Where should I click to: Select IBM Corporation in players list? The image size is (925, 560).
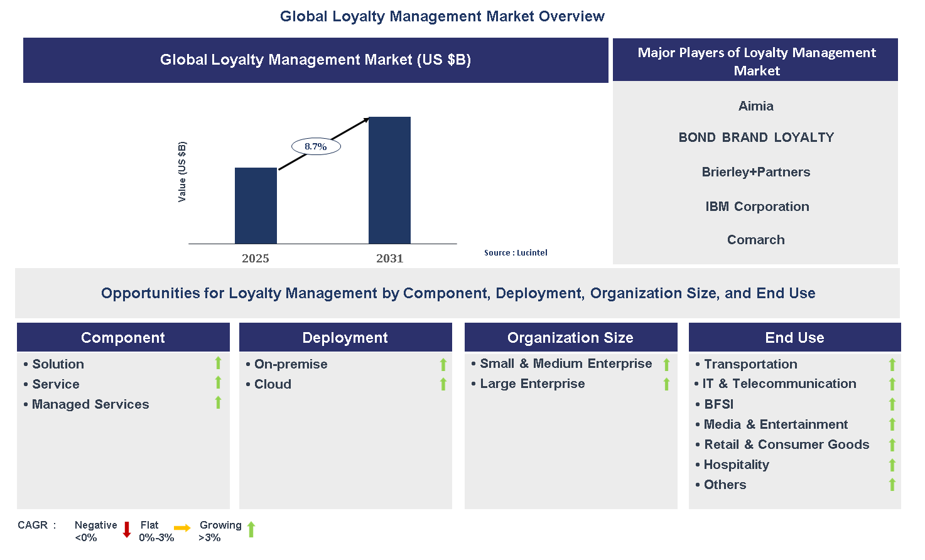click(757, 207)
